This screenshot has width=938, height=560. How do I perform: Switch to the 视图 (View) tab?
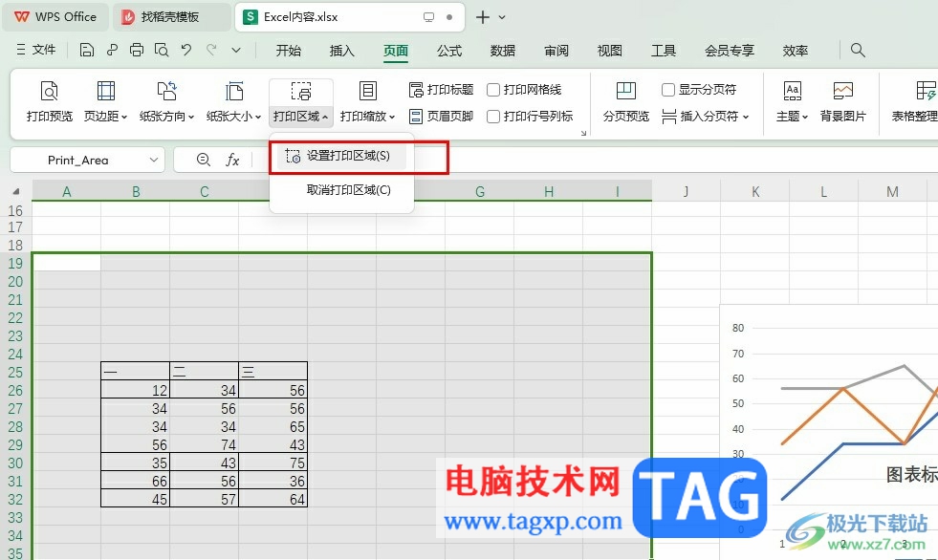click(610, 51)
